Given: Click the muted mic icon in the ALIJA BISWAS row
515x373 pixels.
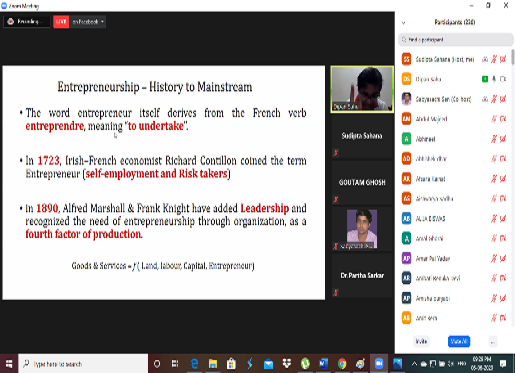Looking at the screenshot, I should [494, 218].
